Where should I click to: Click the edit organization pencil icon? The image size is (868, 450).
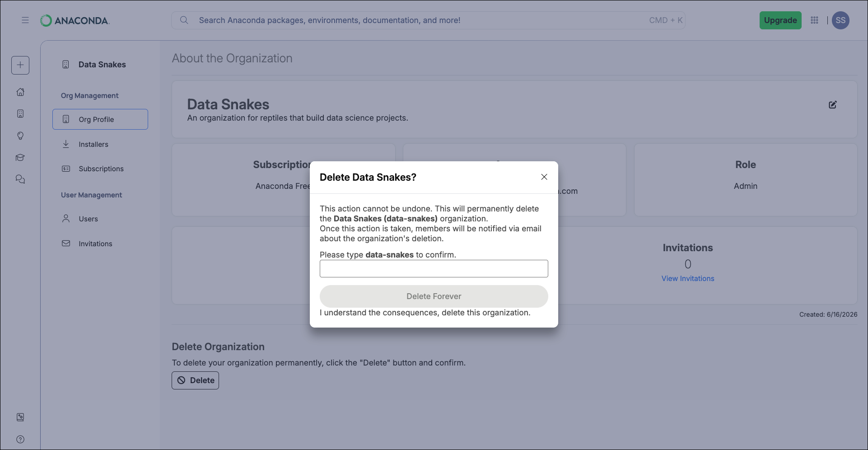pos(833,105)
